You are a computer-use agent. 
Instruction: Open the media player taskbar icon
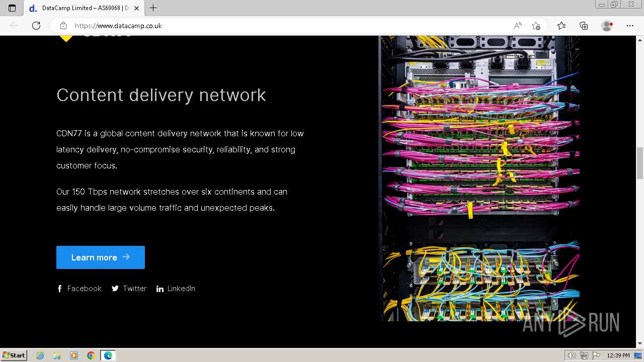(x=74, y=355)
